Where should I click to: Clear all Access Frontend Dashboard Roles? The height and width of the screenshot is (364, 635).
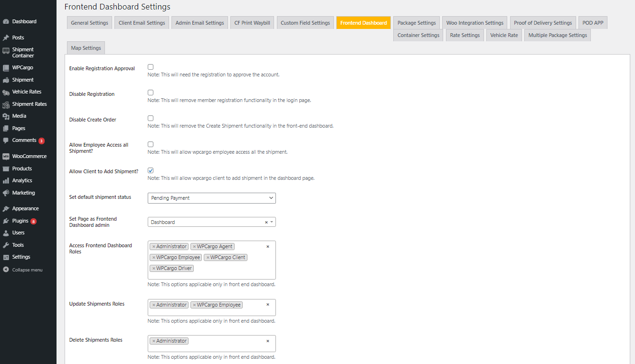267,247
